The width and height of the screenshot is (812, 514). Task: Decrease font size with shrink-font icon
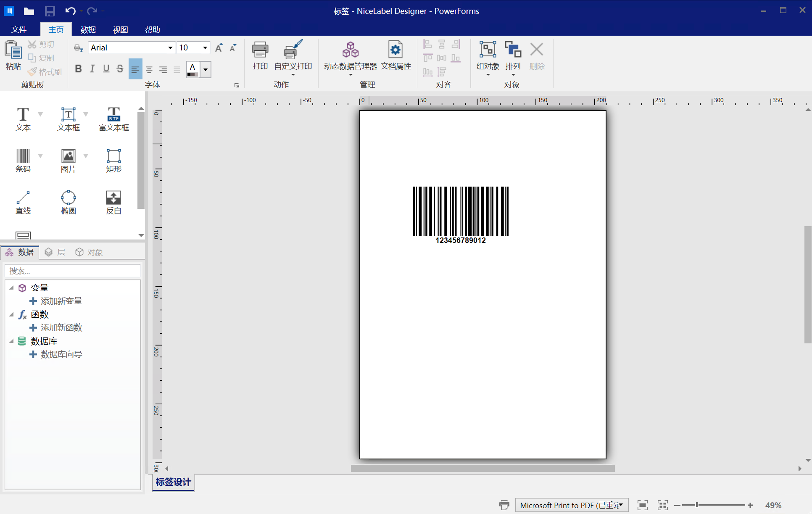tap(233, 47)
